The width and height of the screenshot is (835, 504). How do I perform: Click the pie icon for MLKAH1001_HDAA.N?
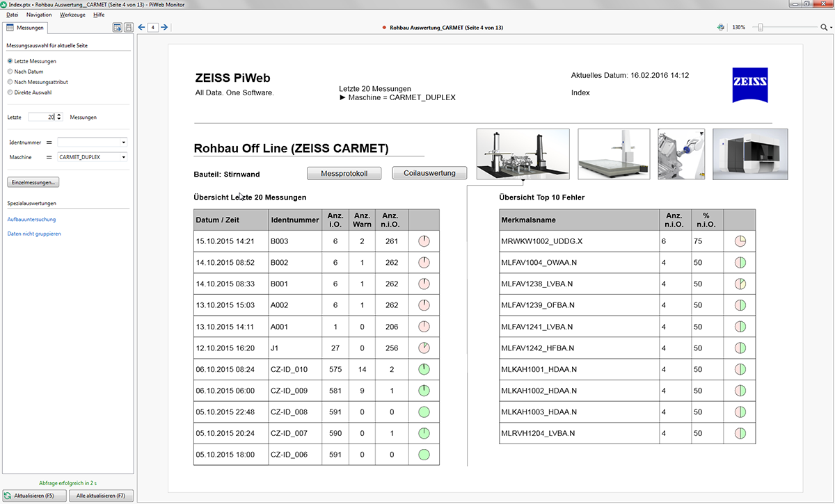(x=740, y=370)
